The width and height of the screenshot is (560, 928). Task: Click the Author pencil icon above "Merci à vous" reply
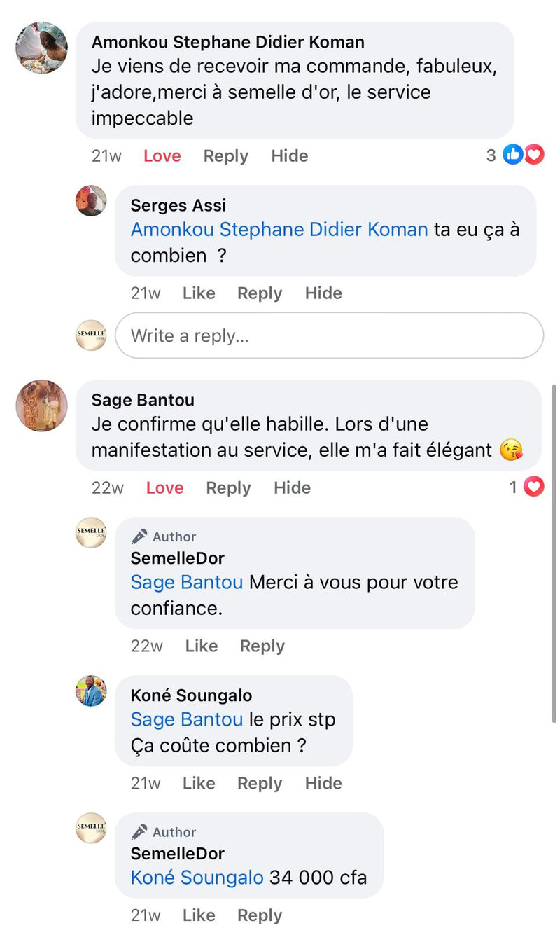[x=139, y=536]
